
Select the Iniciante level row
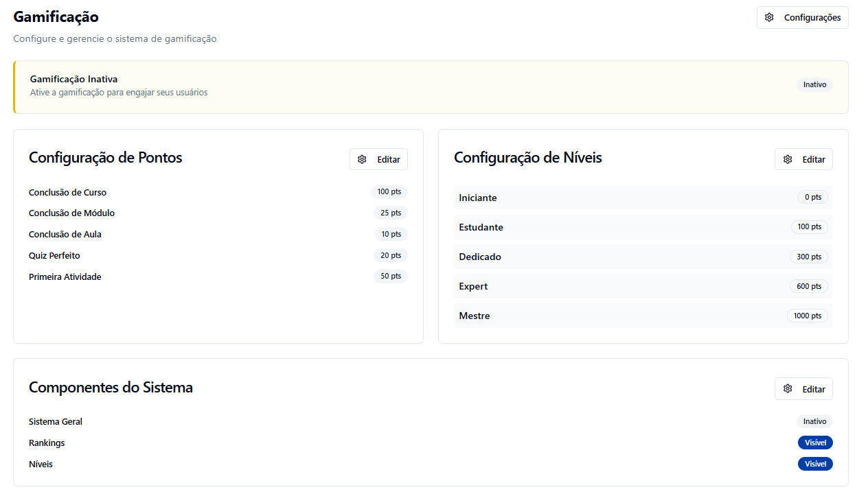coord(643,198)
